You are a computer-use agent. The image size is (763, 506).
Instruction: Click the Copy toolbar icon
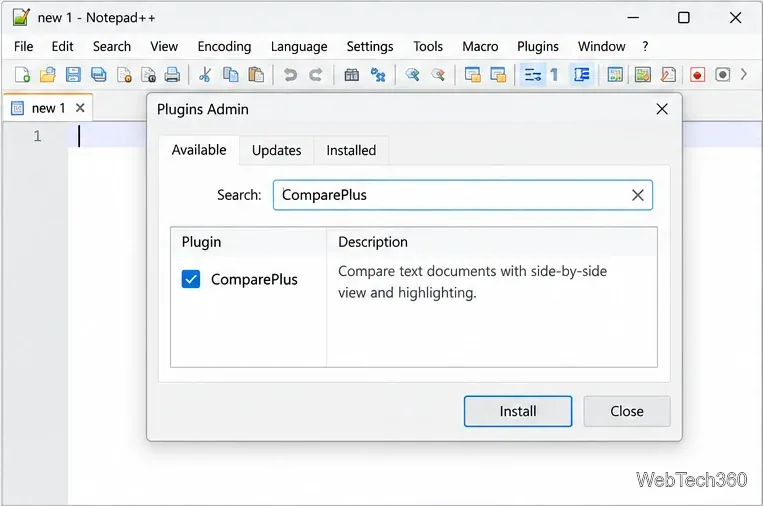[x=230, y=74]
